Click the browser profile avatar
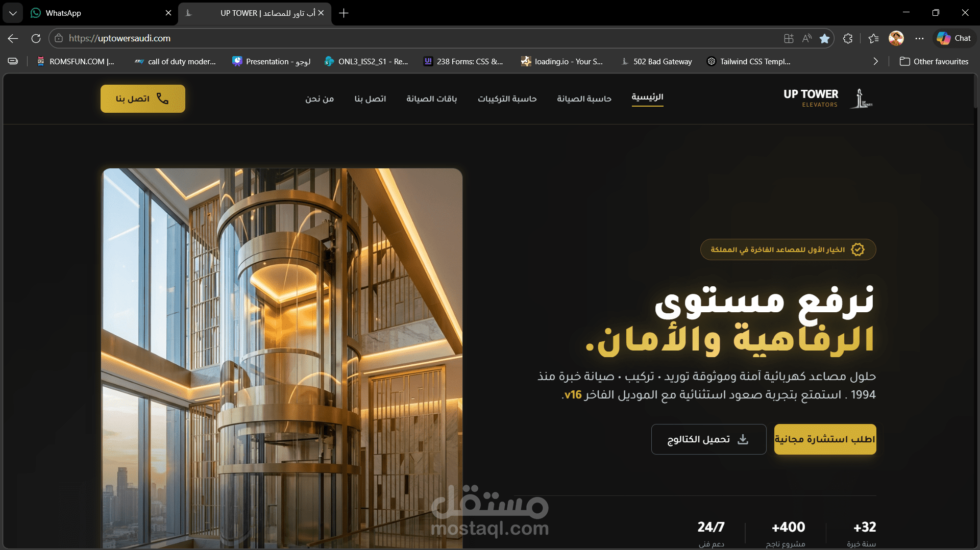Image resolution: width=980 pixels, height=550 pixels. pos(897,38)
